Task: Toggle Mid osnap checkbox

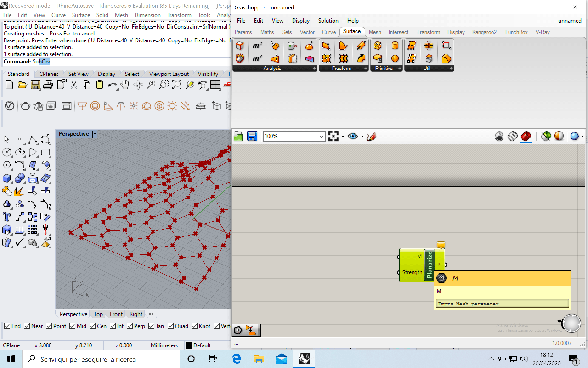Action: point(72,326)
